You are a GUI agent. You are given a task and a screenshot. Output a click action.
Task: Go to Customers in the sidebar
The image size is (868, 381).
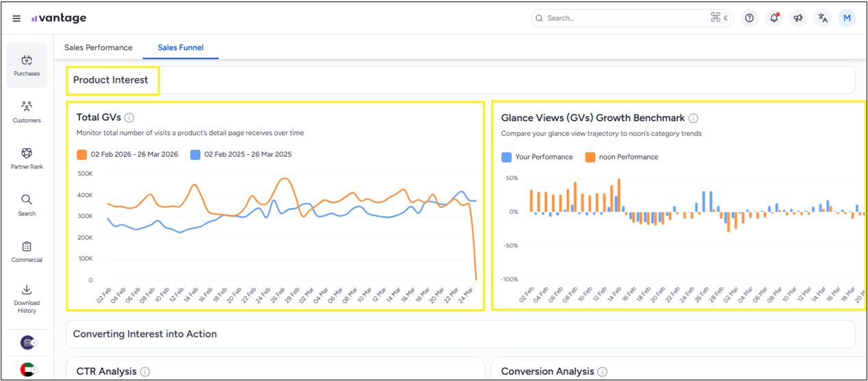pos(27,112)
